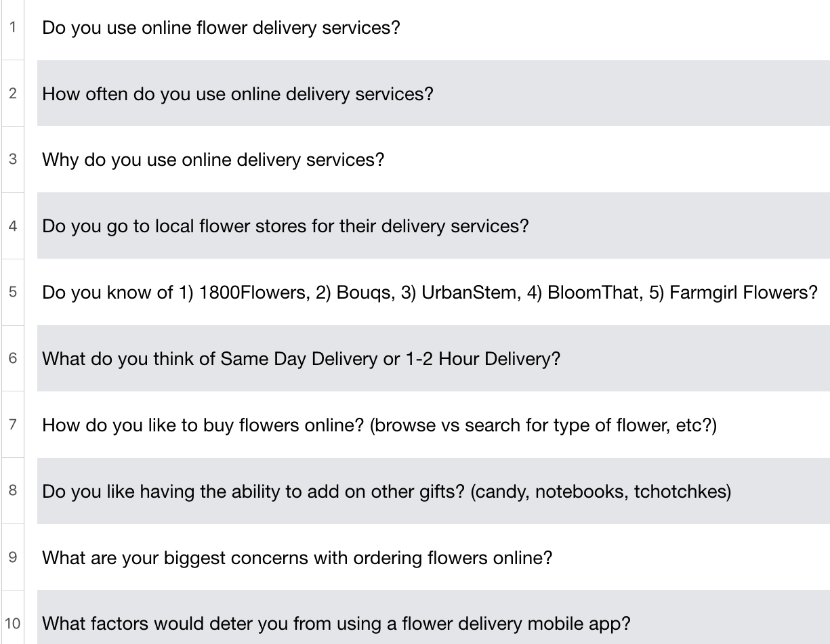Select cell 'How often do you use online delivery services?'
Screen dimensions: 830x644
pos(434,93)
